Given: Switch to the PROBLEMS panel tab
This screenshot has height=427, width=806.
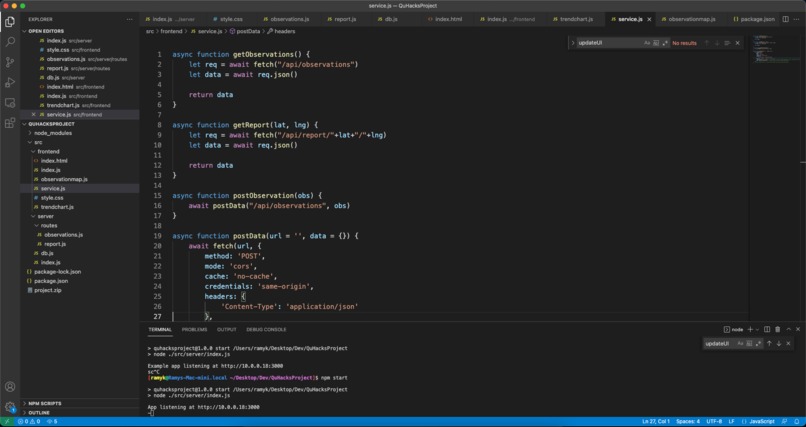Looking at the screenshot, I should (194, 329).
